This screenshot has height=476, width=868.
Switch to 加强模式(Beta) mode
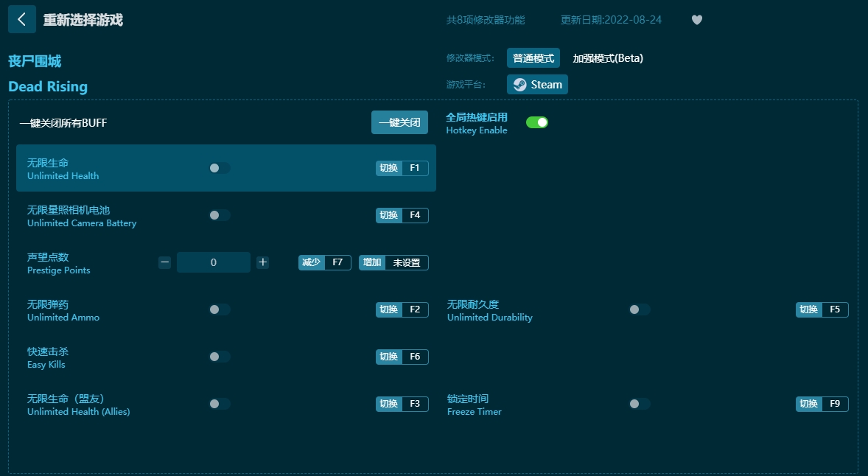pos(608,58)
